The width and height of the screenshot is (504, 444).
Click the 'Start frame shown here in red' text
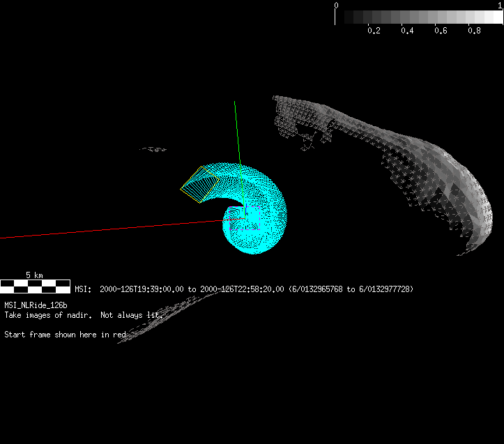pyautogui.click(x=65, y=335)
